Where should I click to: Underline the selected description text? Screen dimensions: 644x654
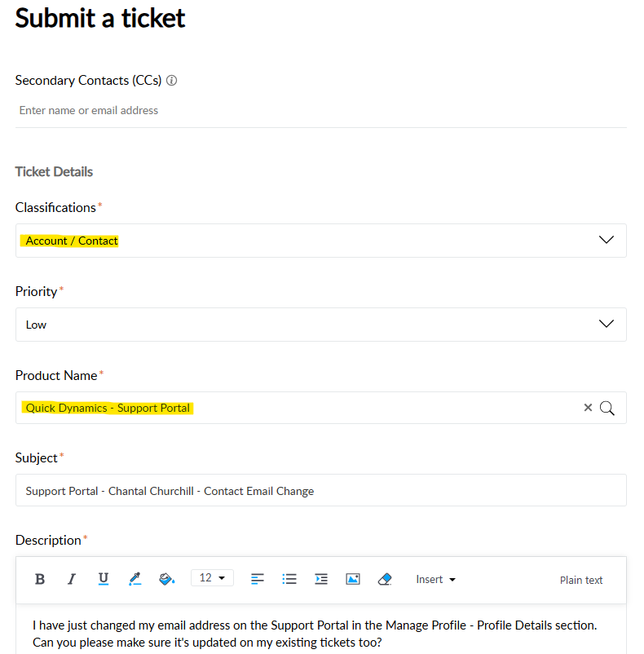104,579
